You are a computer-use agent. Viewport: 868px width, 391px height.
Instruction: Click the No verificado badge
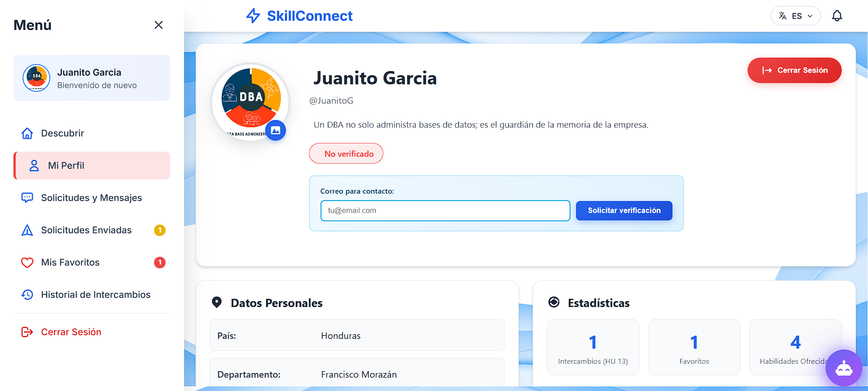(346, 154)
